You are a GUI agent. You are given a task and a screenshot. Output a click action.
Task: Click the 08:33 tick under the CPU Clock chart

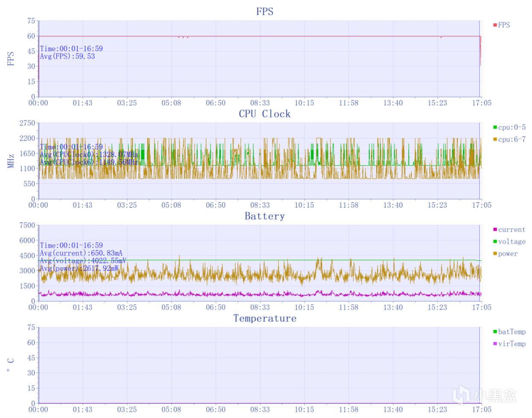(260, 205)
